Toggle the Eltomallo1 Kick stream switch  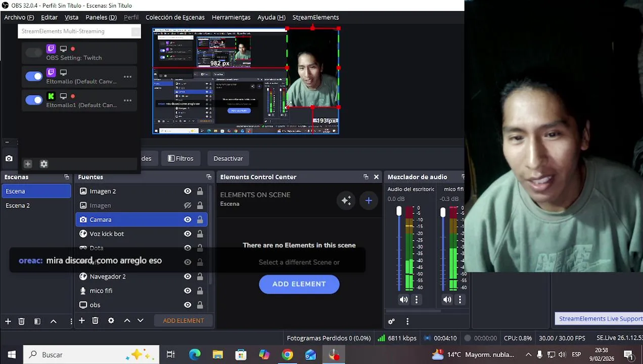[34, 100]
